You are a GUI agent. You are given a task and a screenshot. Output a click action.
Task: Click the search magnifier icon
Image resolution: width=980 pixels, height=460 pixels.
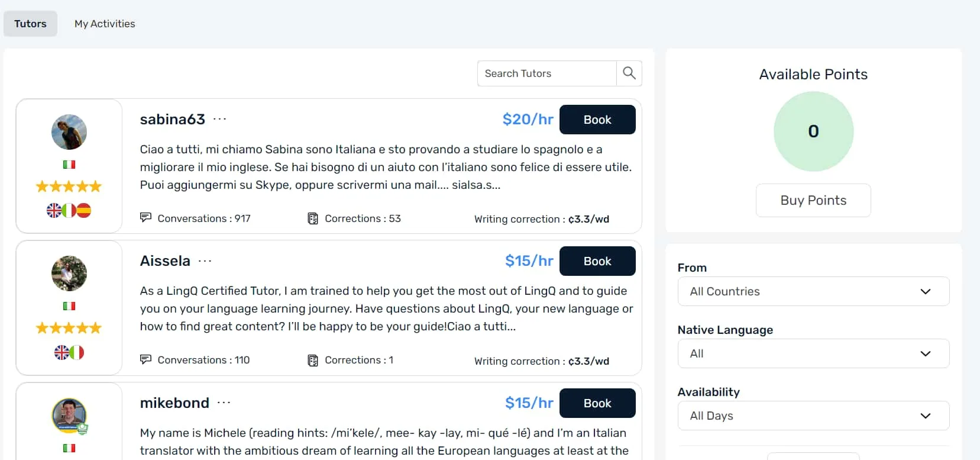coord(629,73)
